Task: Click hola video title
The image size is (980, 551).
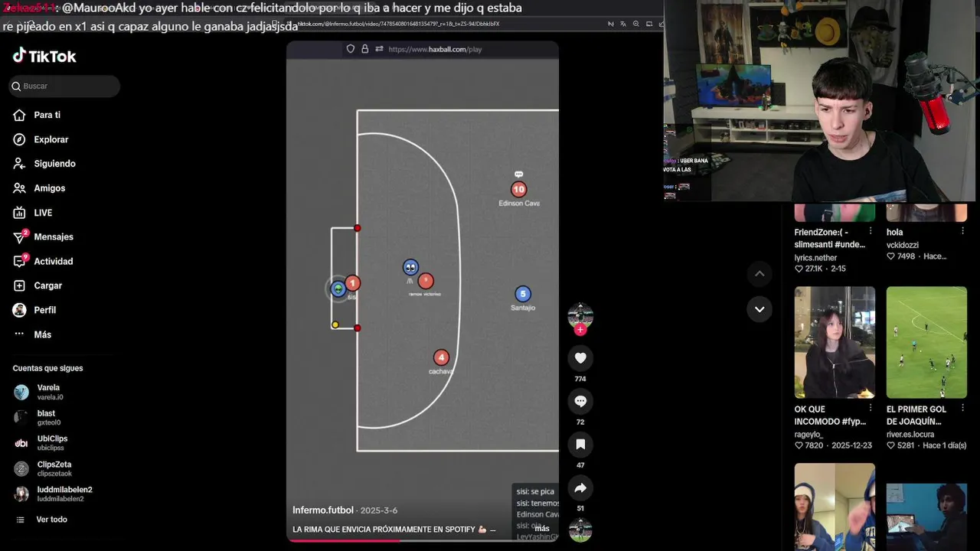Action: click(895, 232)
